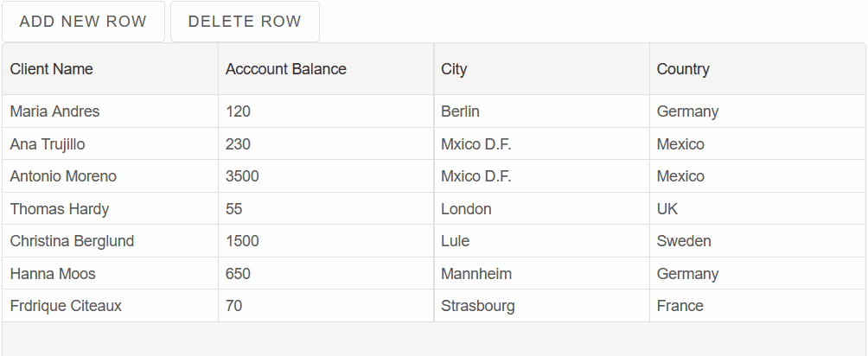The height and width of the screenshot is (356, 868).
Task: Click the London city cell
Action: (541, 209)
